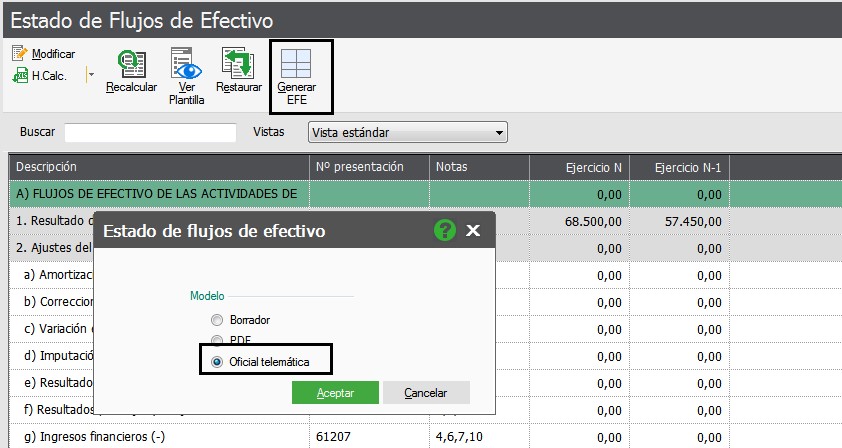The width and height of the screenshot is (842, 448).
Task: Sort by the Descripción column header
Action: [159, 167]
